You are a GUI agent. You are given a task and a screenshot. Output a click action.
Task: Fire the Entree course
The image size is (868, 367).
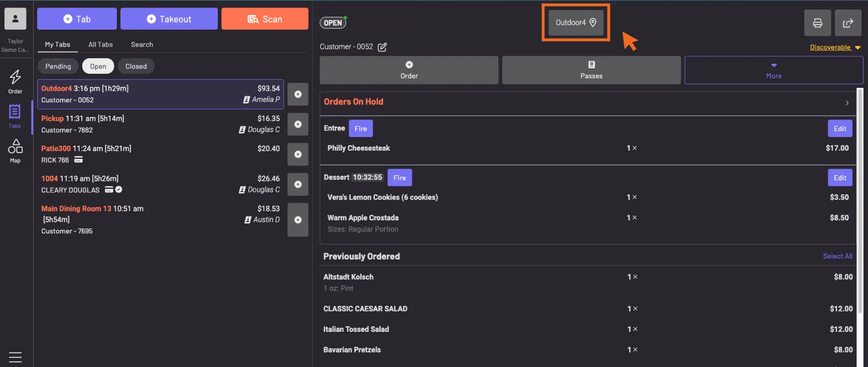pos(360,129)
